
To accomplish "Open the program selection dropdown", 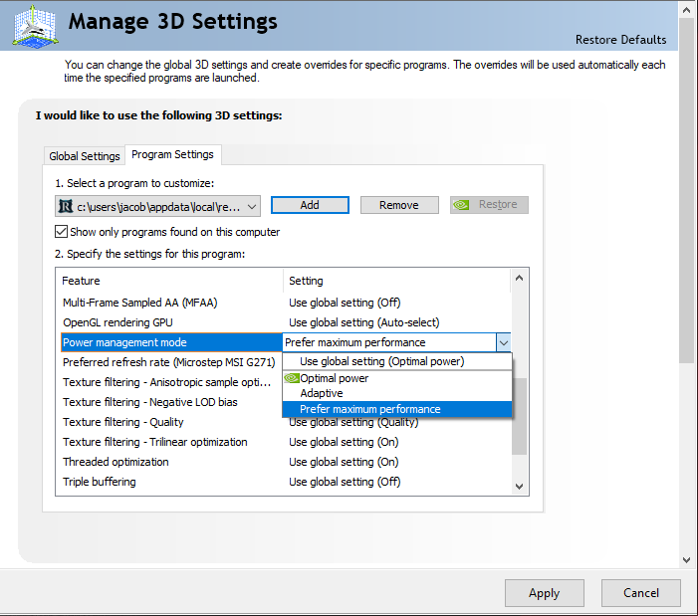I will click(252, 206).
